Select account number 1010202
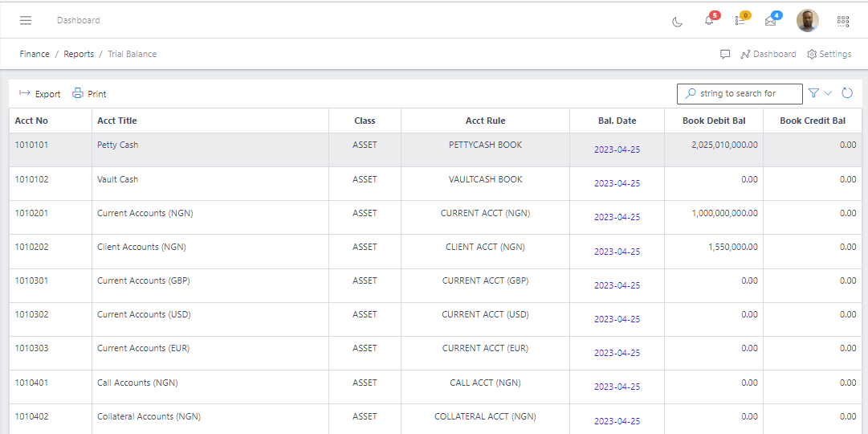The height and width of the screenshot is (434, 868). 31,248
